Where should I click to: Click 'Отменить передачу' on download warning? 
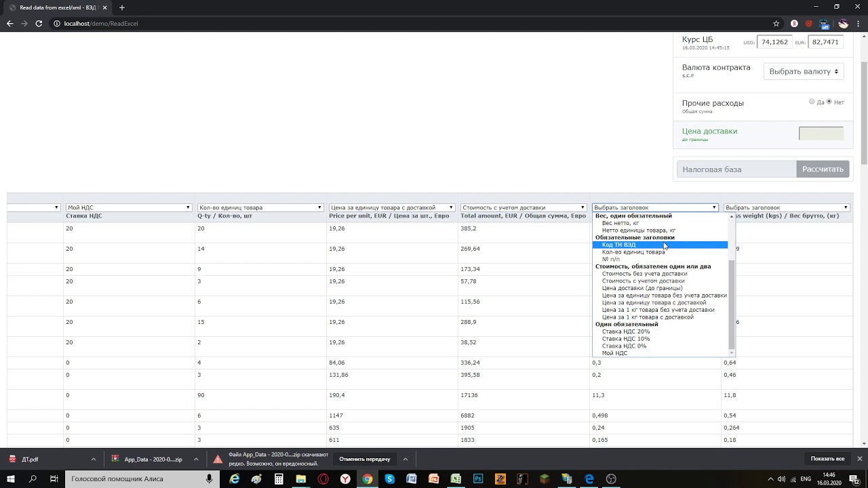[365, 459]
